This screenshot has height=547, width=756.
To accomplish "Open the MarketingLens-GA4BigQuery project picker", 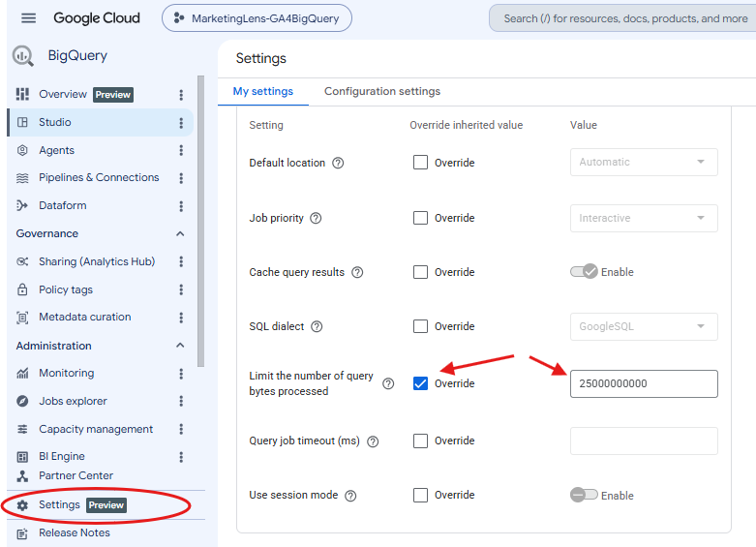I will coord(257,18).
